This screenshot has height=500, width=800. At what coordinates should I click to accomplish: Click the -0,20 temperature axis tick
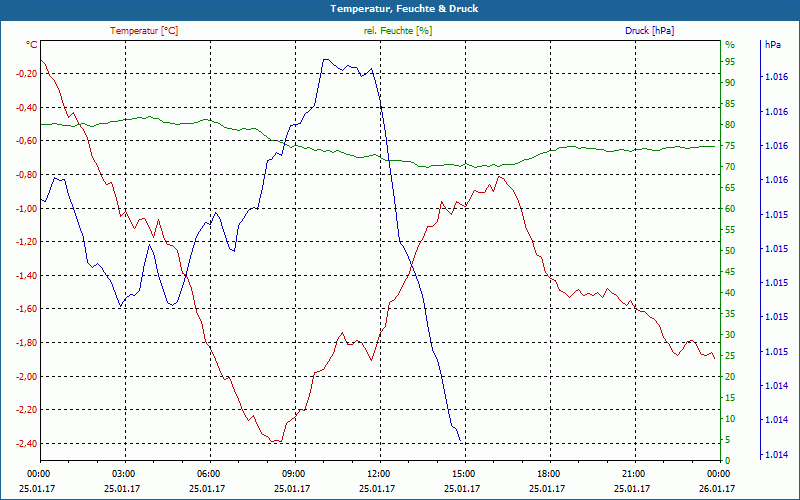[27, 73]
